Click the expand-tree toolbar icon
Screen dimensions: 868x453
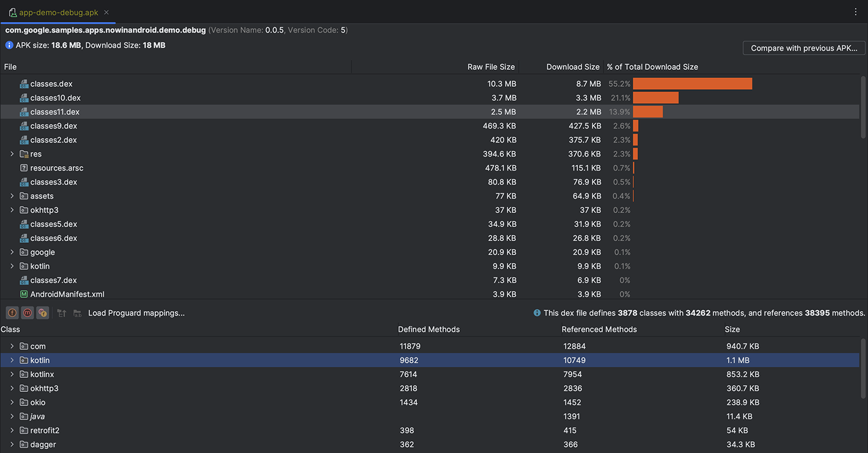coord(62,313)
